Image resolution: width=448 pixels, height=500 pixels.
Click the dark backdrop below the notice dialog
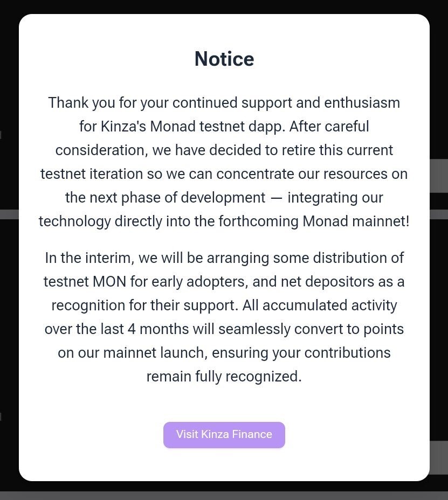point(224,492)
